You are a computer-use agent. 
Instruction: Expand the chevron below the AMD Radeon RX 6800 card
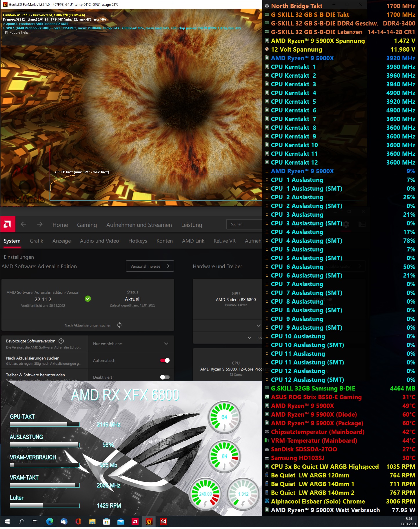pos(259,326)
